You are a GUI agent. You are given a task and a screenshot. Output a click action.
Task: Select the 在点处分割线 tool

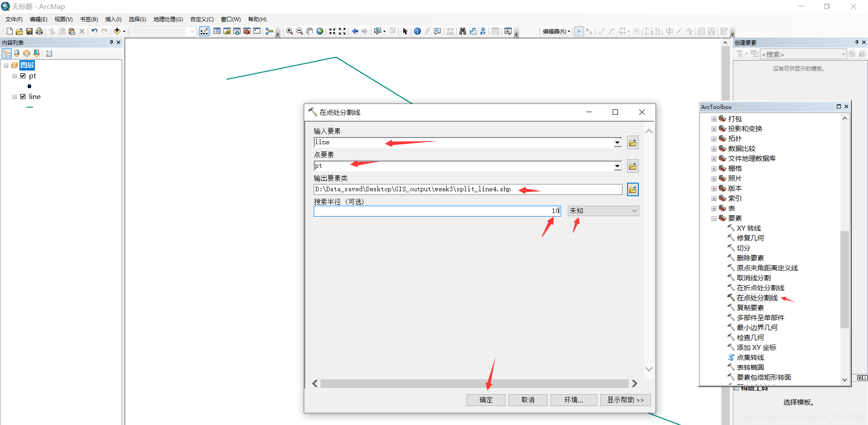(x=757, y=298)
